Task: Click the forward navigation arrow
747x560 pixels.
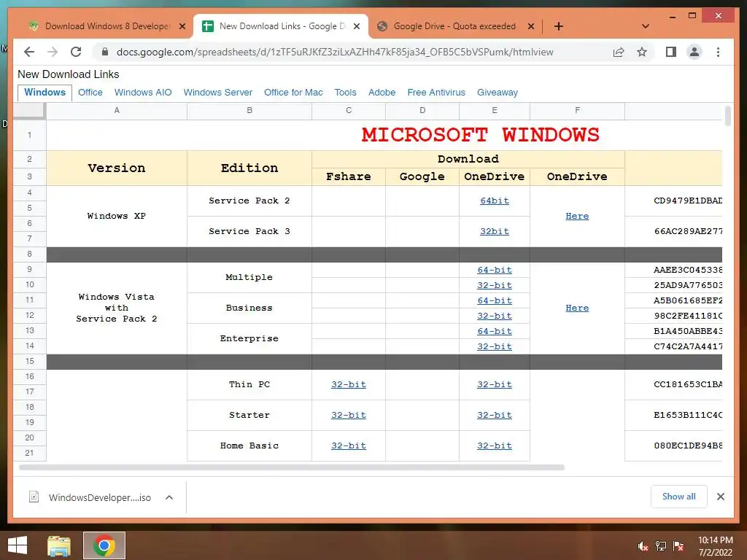Action: (53, 52)
